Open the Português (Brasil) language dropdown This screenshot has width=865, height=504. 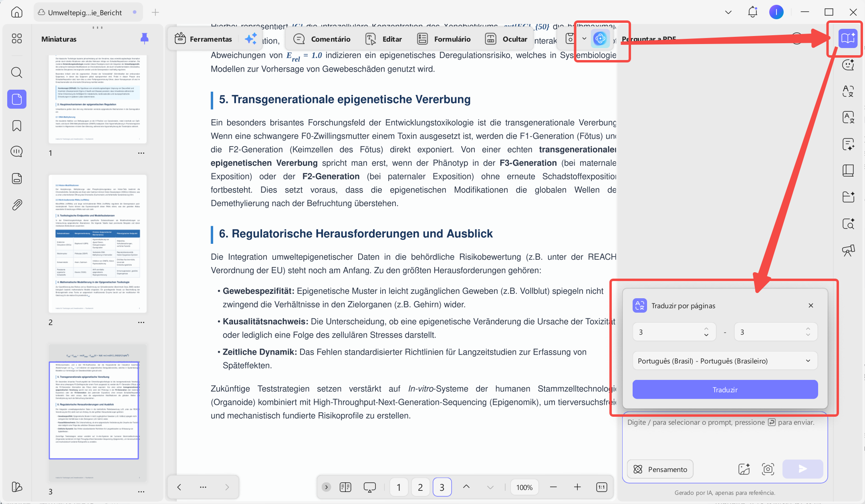[x=725, y=361]
